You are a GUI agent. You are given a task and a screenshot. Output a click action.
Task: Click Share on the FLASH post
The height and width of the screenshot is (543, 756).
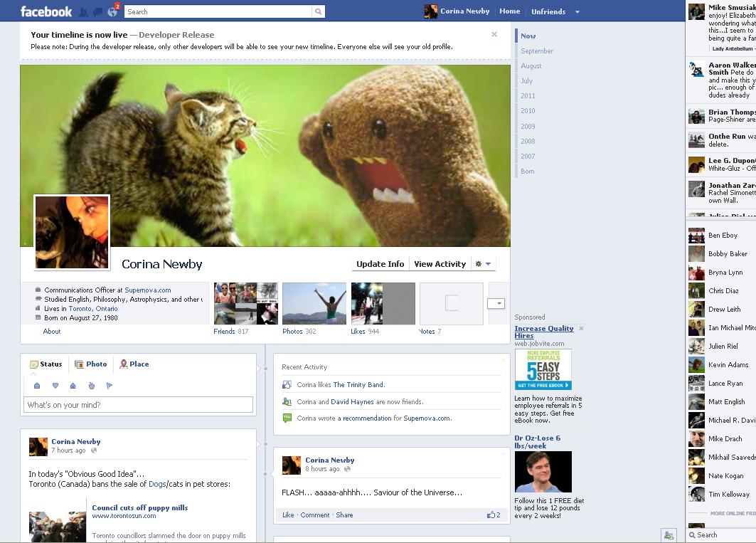point(344,515)
